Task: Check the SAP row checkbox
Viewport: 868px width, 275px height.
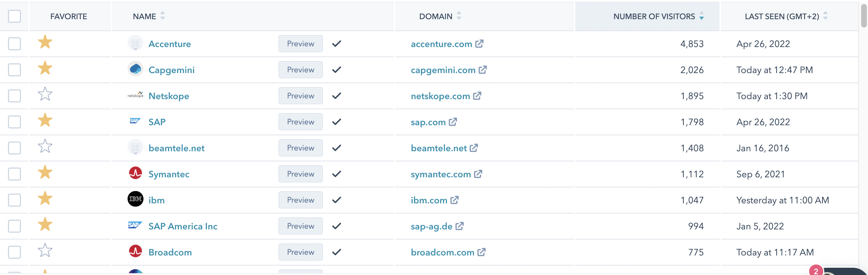Action: point(14,122)
